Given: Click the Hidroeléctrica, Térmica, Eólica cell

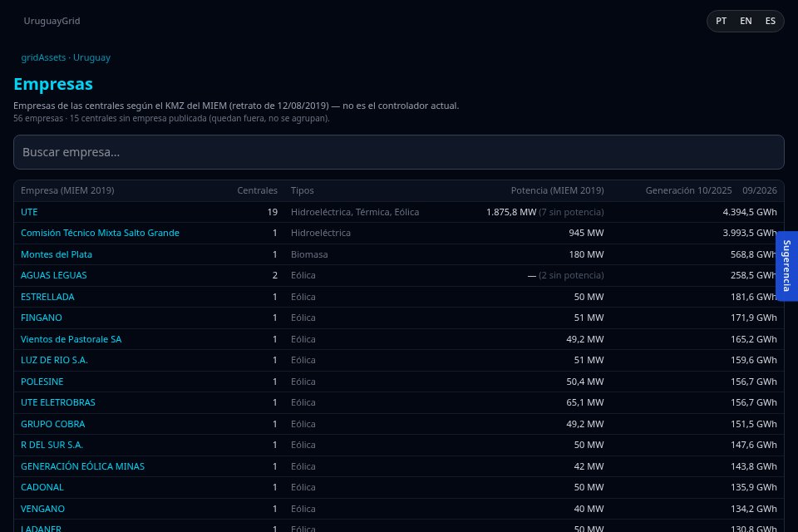Looking at the screenshot, I should 355,212.
